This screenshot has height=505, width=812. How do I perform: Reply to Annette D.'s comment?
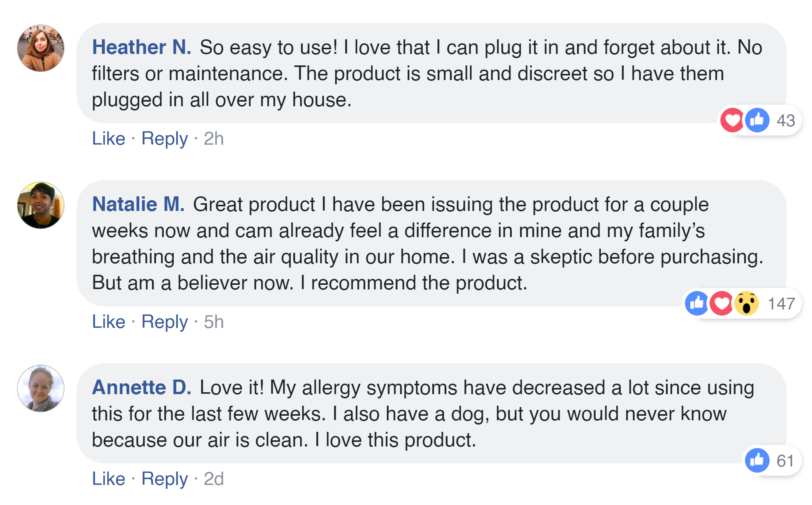pos(164,479)
